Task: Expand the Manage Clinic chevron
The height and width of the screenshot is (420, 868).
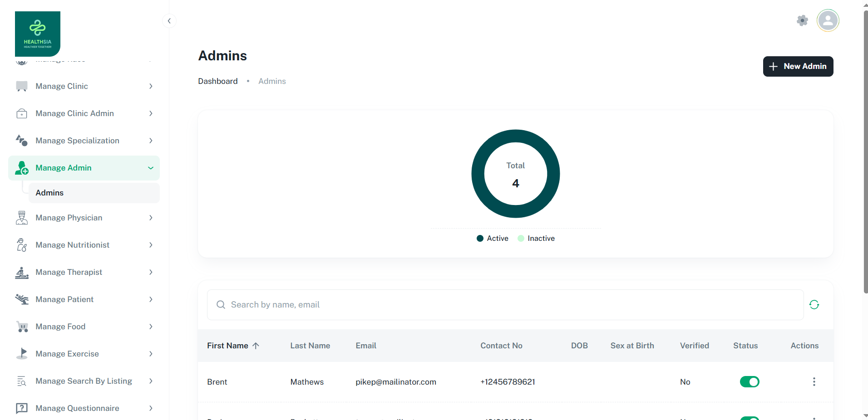Action: [151, 86]
